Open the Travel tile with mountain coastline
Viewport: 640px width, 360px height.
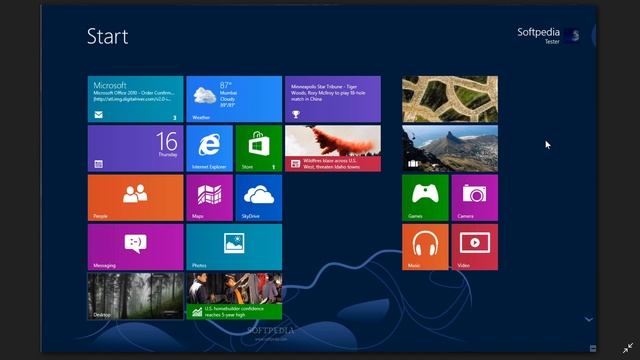[450, 149]
